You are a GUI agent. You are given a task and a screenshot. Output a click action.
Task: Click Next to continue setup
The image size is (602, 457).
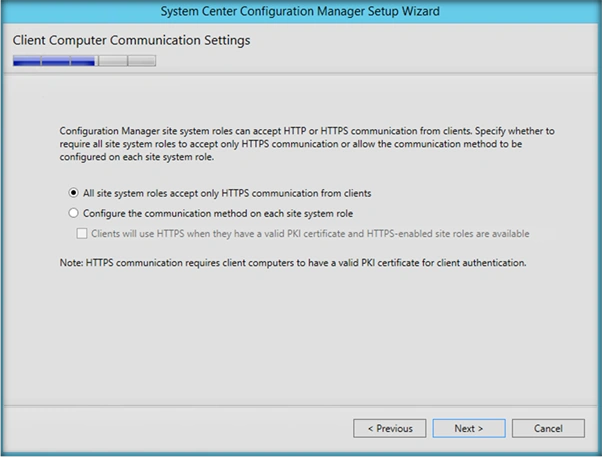469,428
